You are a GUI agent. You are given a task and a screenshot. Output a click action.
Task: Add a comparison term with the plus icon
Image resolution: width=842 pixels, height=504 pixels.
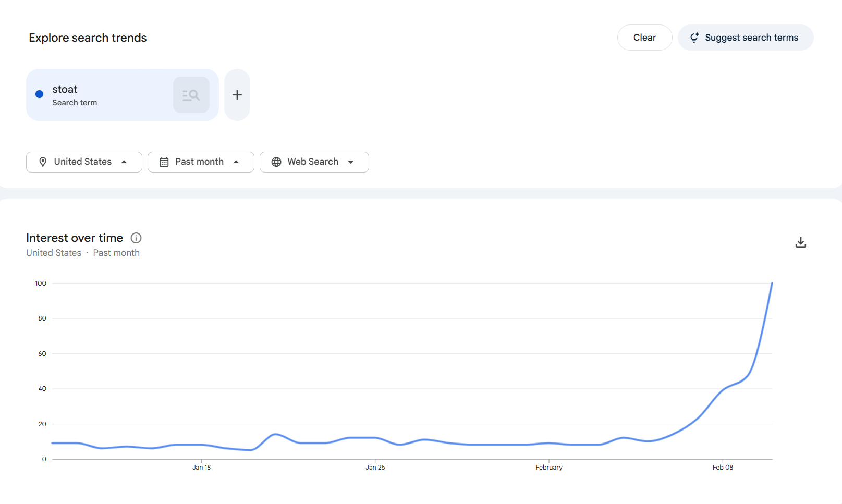(x=237, y=94)
